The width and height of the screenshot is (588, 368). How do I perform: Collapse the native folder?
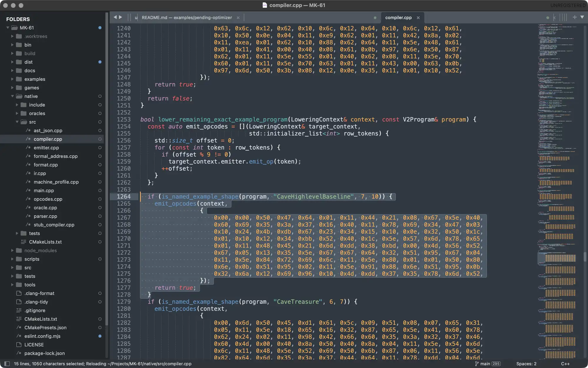pos(12,96)
